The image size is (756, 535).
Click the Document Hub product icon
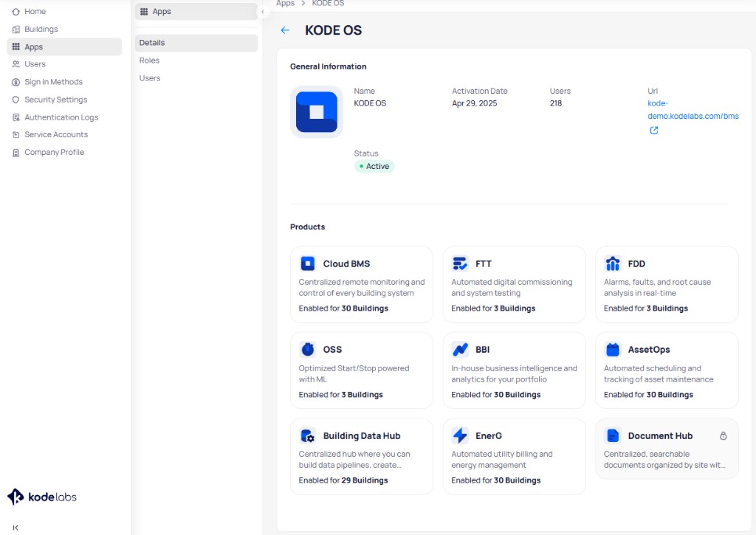pos(612,435)
